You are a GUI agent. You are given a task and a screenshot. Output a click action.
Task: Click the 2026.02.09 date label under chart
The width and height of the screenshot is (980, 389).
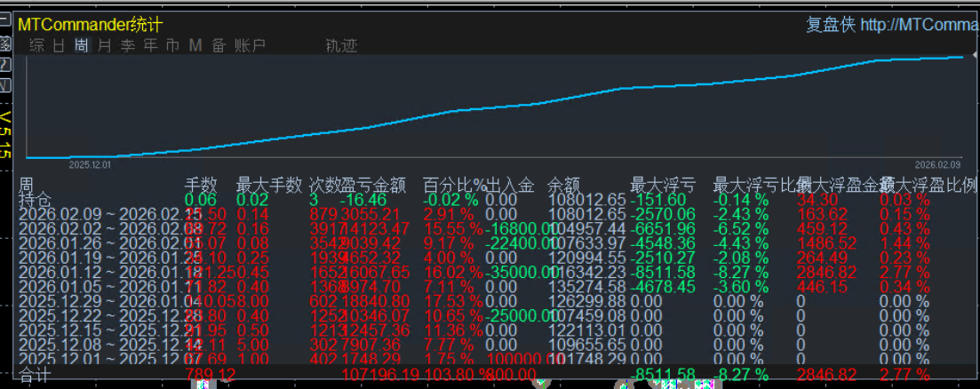pyautogui.click(x=937, y=165)
